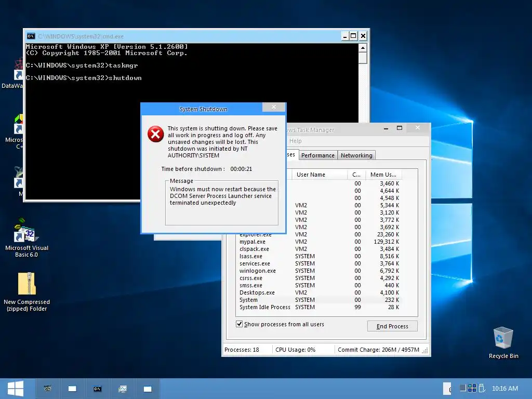
Task: Maximize the cmd.exe window
Action: [x=353, y=36]
